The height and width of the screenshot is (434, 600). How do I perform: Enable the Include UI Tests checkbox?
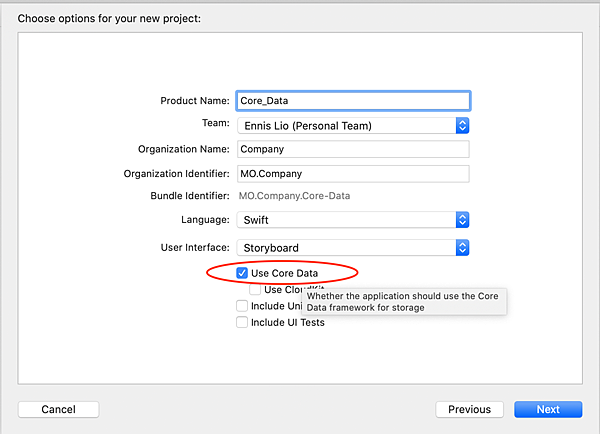pyautogui.click(x=242, y=323)
